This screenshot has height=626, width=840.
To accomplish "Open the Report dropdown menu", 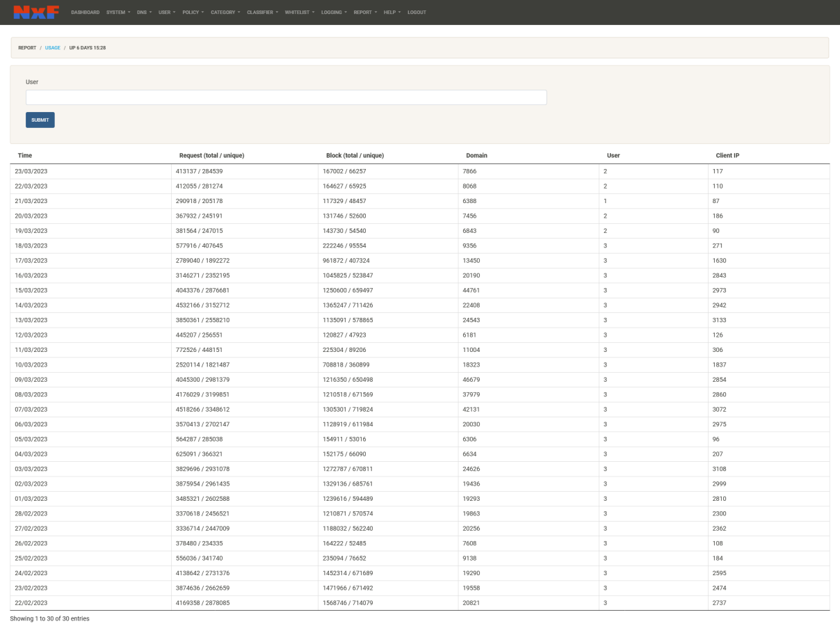I will tap(365, 13).
